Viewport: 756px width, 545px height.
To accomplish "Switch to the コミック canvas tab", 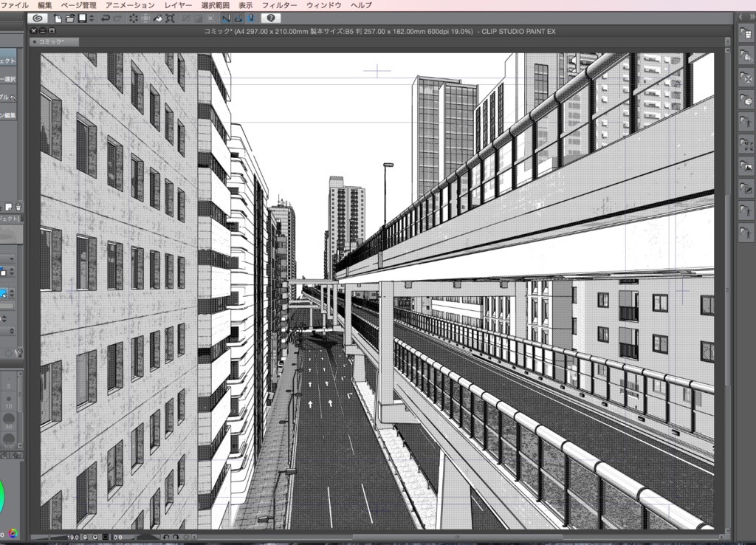I will pos(50,41).
